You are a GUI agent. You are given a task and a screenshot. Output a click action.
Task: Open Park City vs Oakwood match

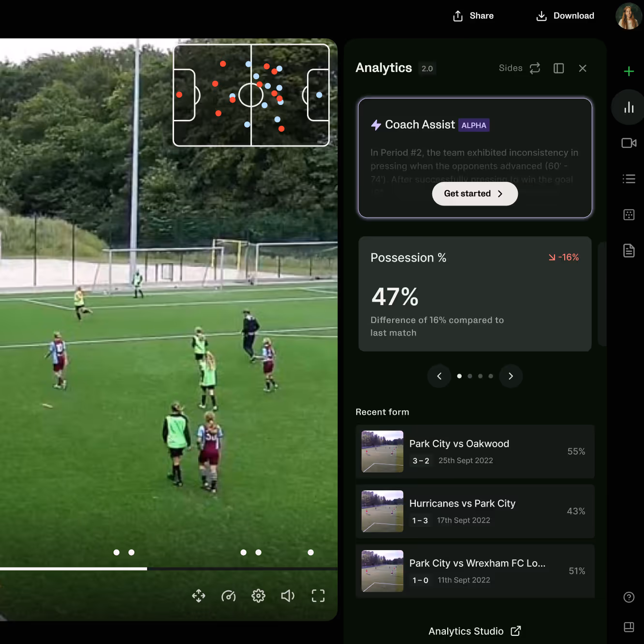(x=475, y=452)
